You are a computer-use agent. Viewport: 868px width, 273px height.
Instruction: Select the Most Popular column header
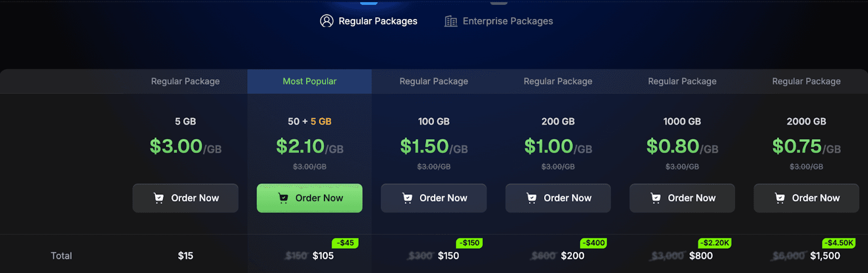(310, 81)
